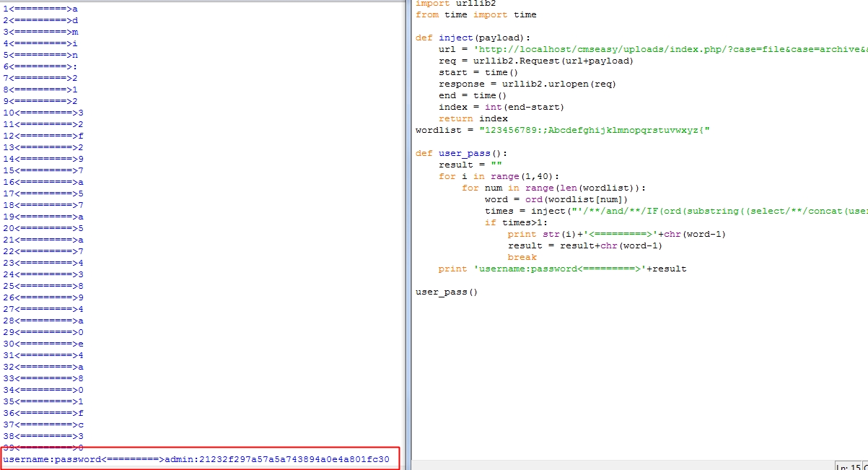868x470 pixels.
Task: Click the 'user_pass()' call at script end
Action: pyautogui.click(x=447, y=292)
